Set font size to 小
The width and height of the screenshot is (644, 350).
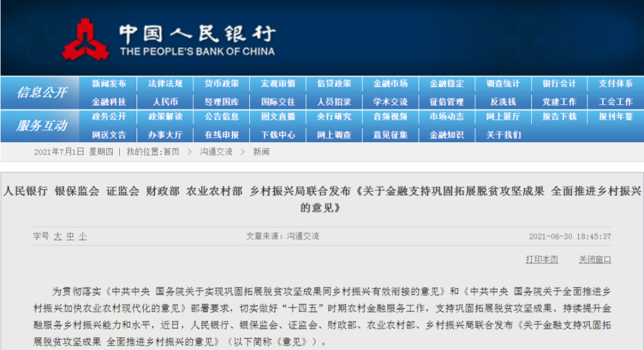click(x=82, y=237)
